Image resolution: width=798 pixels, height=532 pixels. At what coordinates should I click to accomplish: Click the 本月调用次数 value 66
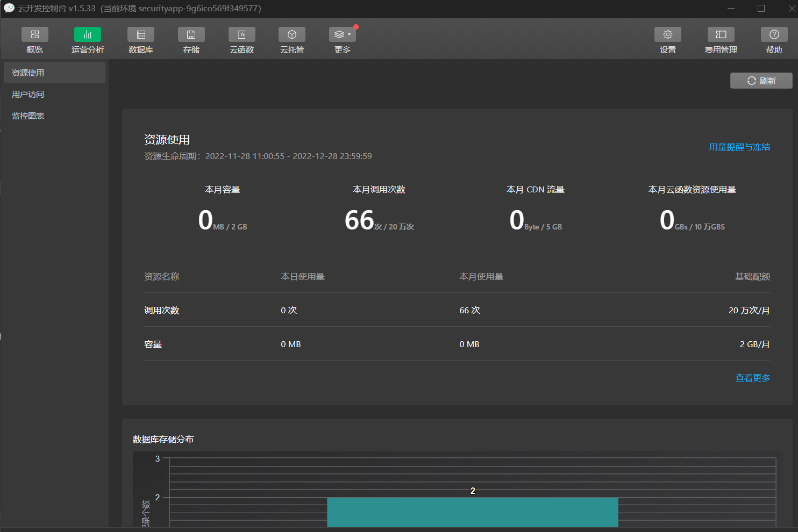click(359, 220)
